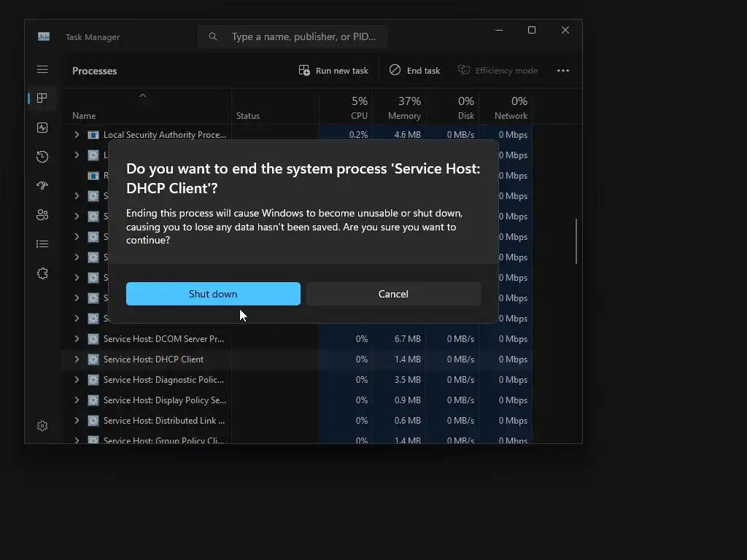The image size is (747, 560).
Task: Open the Users page icon
Action: [42, 215]
